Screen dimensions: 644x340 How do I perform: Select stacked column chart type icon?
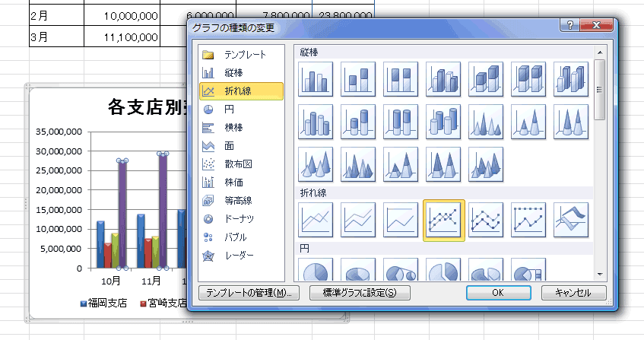(x=358, y=79)
